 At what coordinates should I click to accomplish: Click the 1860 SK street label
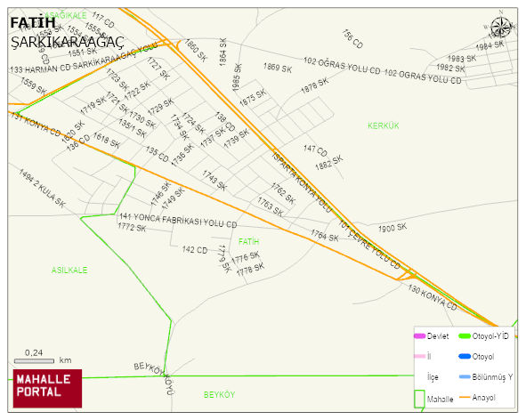click(x=196, y=50)
